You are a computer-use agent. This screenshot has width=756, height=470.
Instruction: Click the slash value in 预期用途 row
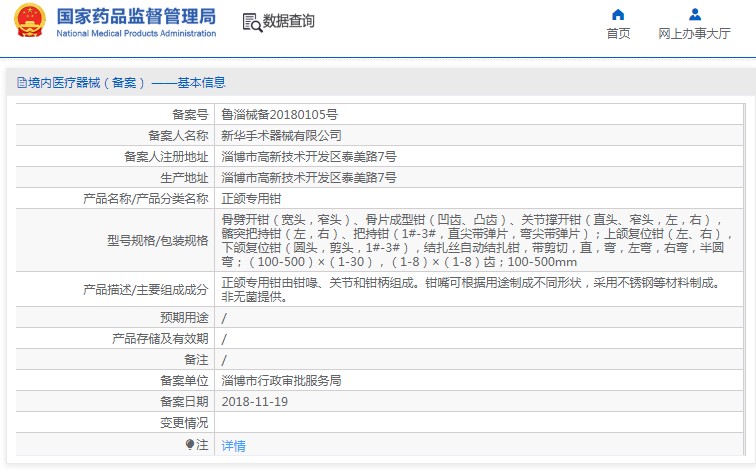coord(224,318)
